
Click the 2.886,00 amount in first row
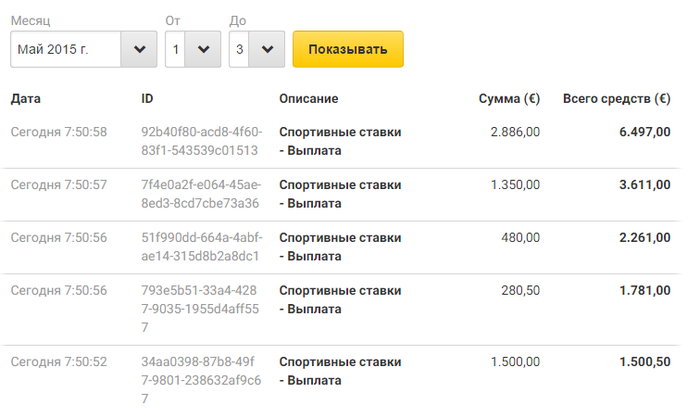(515, 132)
